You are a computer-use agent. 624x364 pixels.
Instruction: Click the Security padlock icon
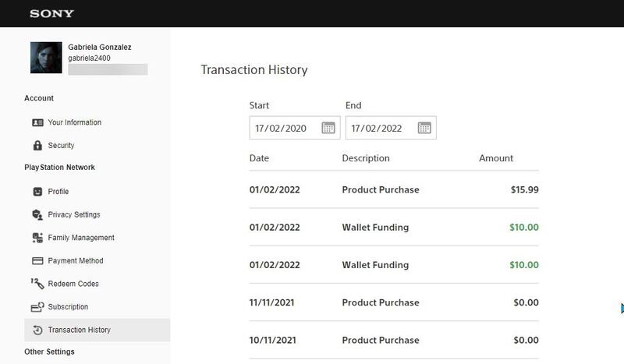tap(37, 146)
